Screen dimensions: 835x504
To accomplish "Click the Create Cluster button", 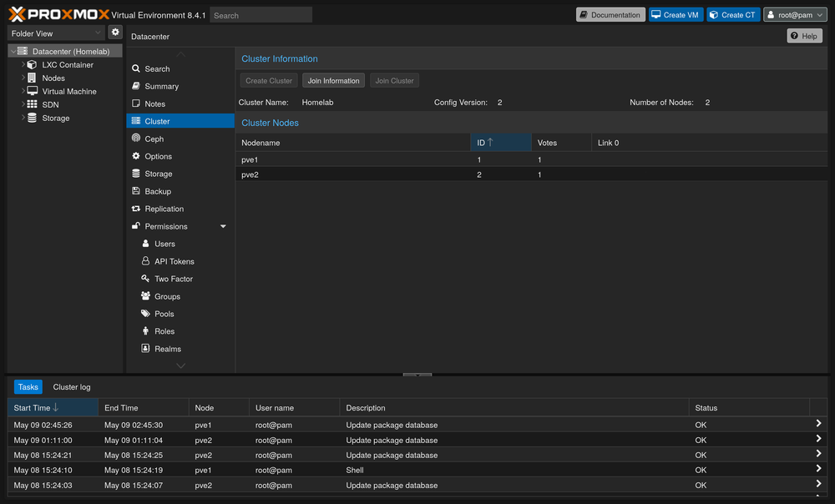I will [x=269, y=81].
